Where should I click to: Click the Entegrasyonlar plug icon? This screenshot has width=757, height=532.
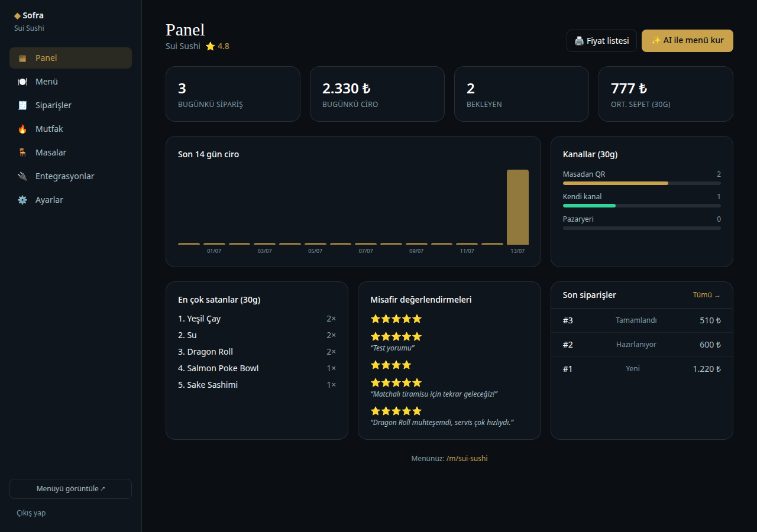[x=22, y=176]
